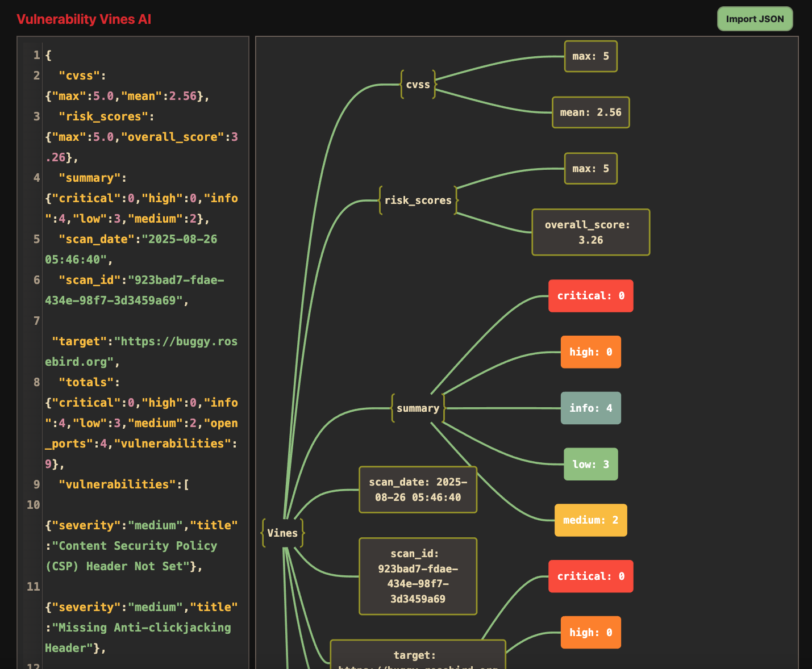
Task: Click the scan_id node
Action: (418, 576)
